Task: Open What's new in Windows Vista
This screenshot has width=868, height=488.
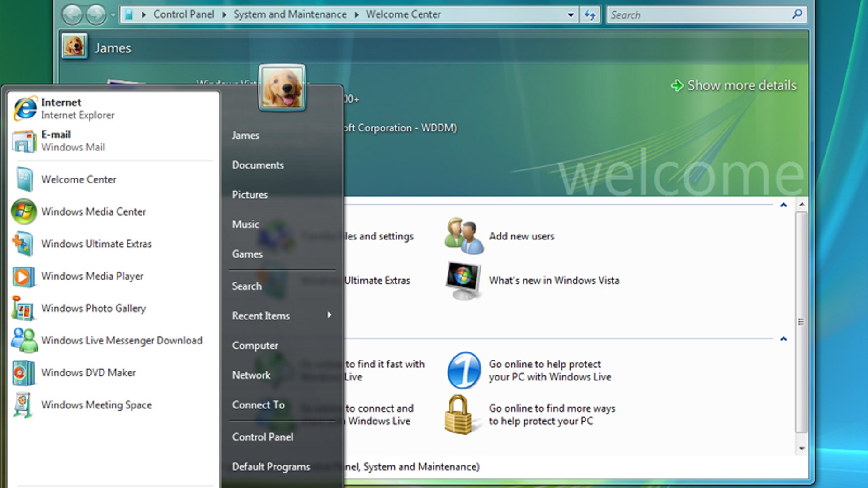Action: click(554, 281)
